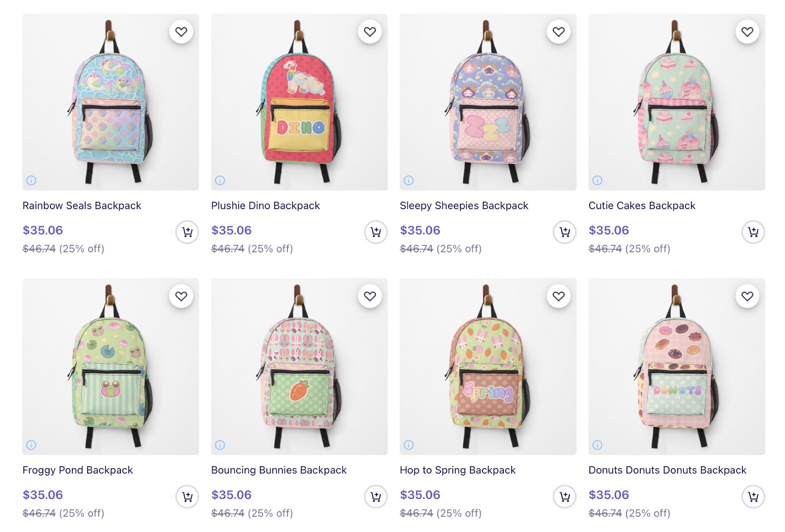Add Froggy Pond Backpack to cart

[187, 497]
